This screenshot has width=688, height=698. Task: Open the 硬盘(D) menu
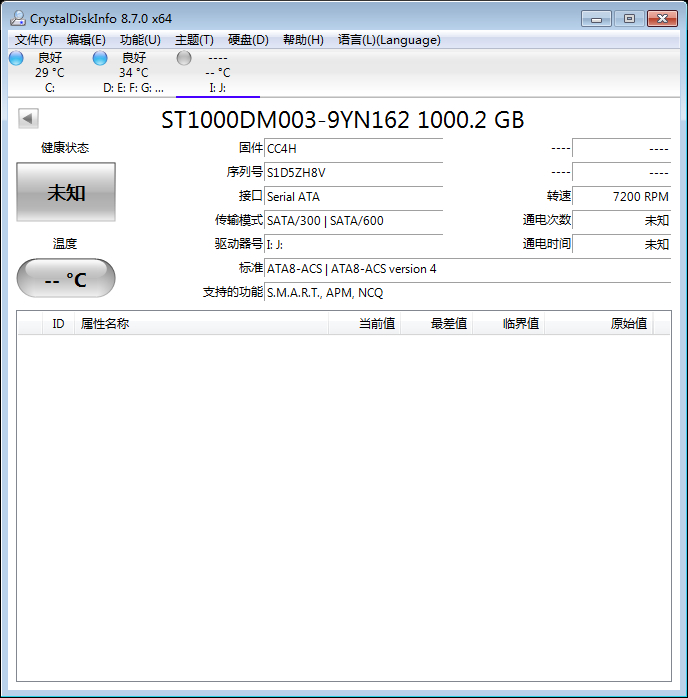(x=248, y=40)
